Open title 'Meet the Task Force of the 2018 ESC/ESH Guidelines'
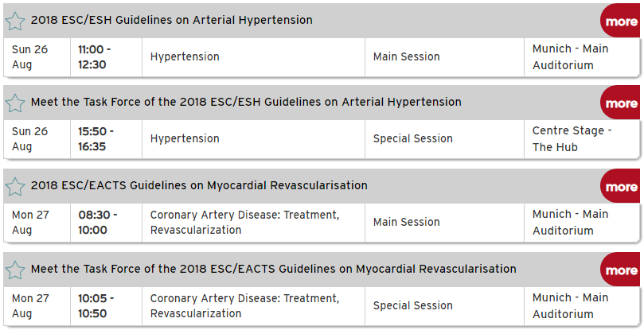This screenshot has width=644, height=330. (246, 102)
